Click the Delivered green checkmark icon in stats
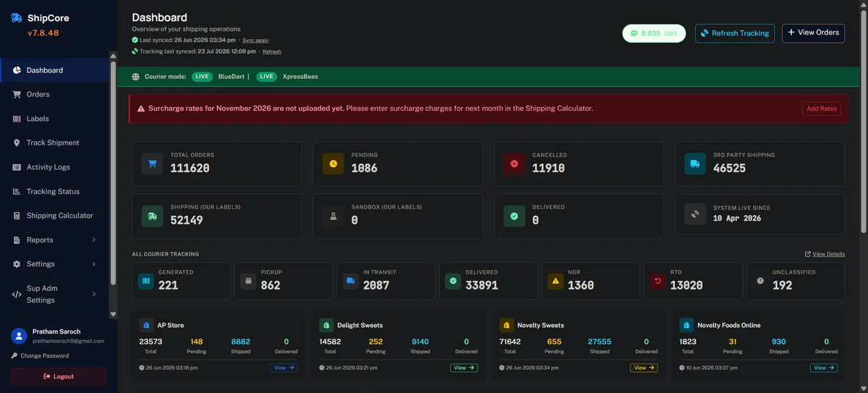Viewport: 868px width, 393px height. click(514, 216)
